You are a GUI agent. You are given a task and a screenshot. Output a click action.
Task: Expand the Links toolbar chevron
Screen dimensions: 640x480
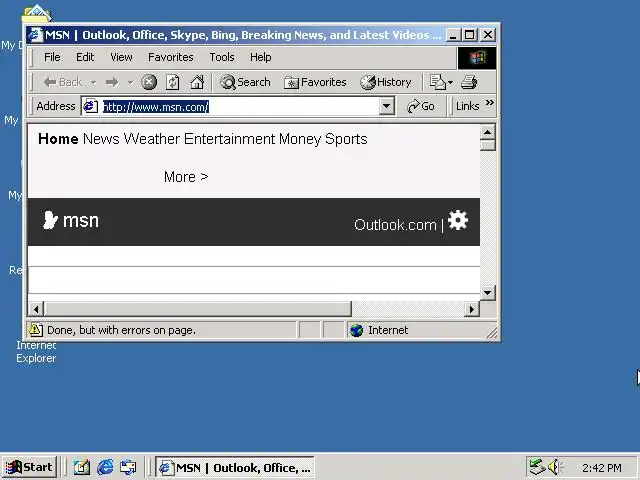490,103
